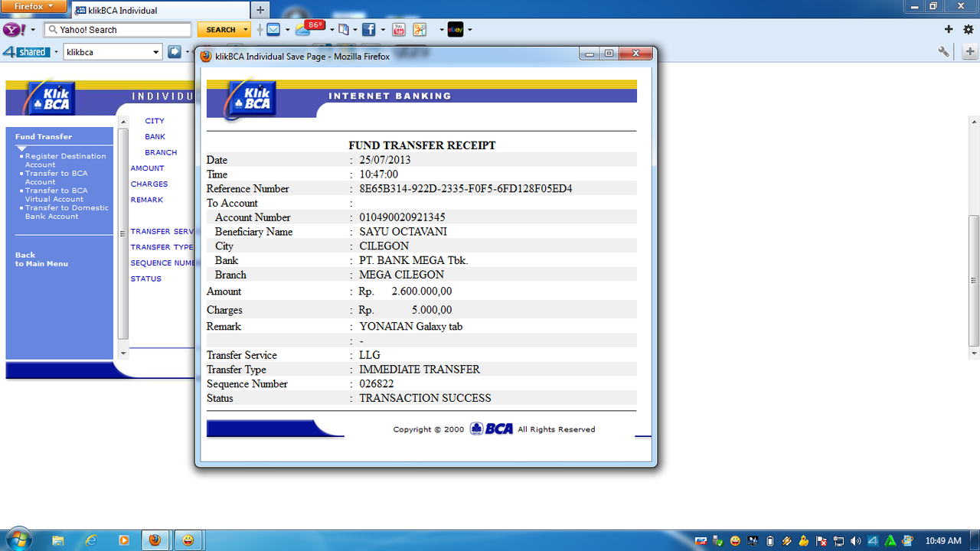Click the Yahoo! logo icon in toolbar

click(13, 30)
